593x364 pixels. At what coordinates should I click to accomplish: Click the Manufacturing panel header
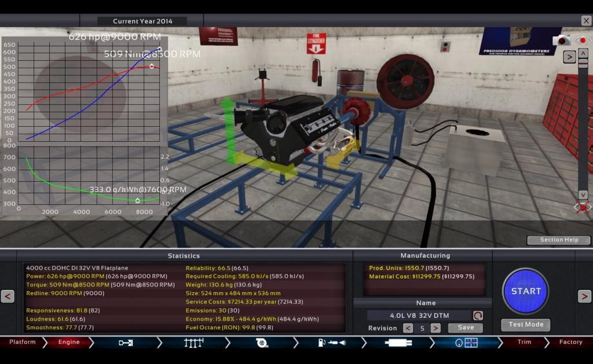pos(425,256)
